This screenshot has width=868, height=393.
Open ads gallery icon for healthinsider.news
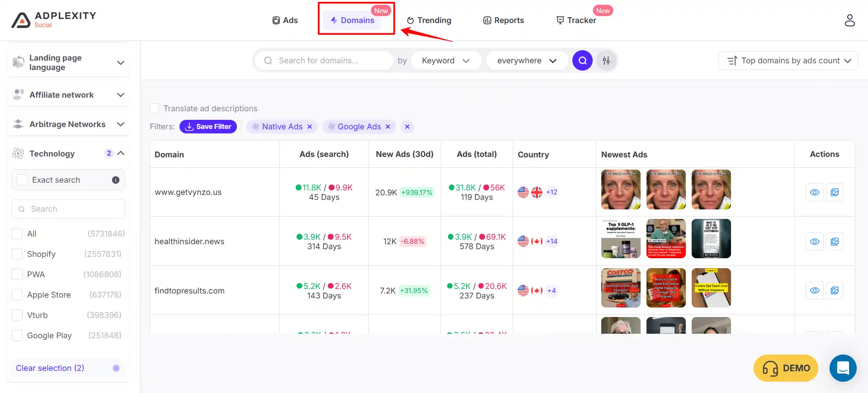835,241
